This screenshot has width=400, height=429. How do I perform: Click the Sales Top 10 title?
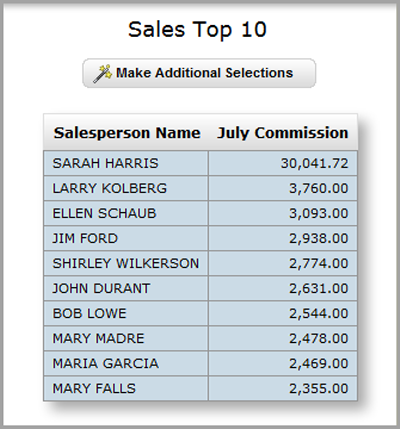pos(197,30)
